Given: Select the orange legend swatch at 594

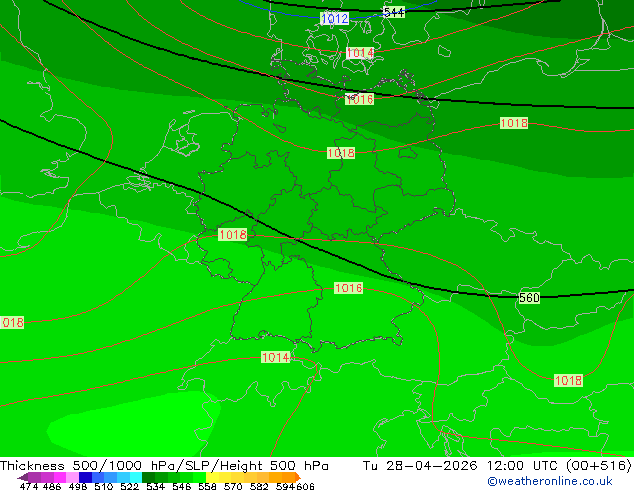Looking at the screenshot, I should (288, 477).
